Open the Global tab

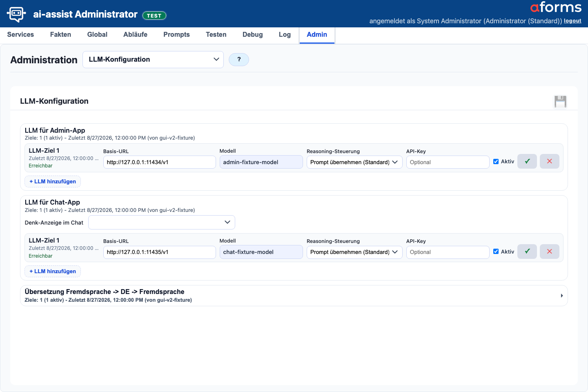pos(97,35)
